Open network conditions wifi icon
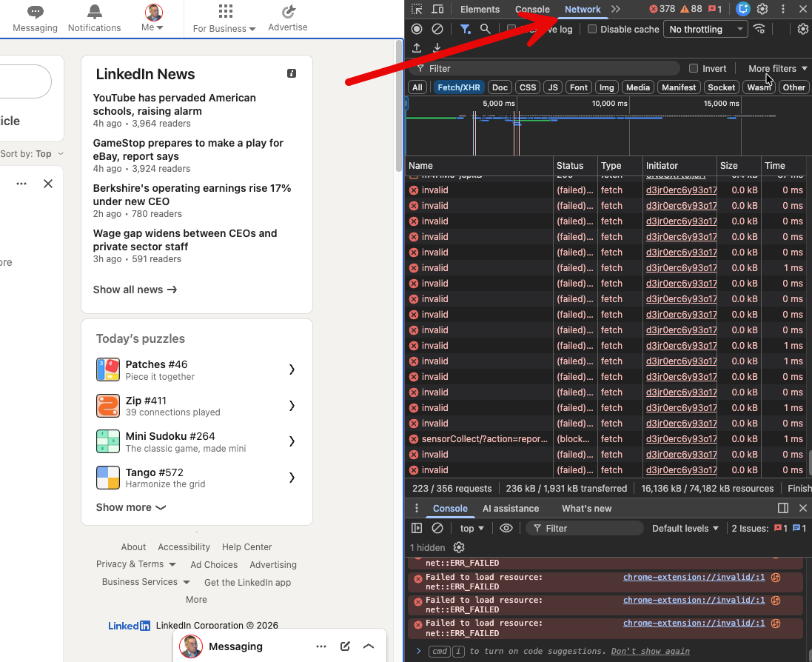The height and width of the screenshot is (662, 812). [x=759, y=29]
